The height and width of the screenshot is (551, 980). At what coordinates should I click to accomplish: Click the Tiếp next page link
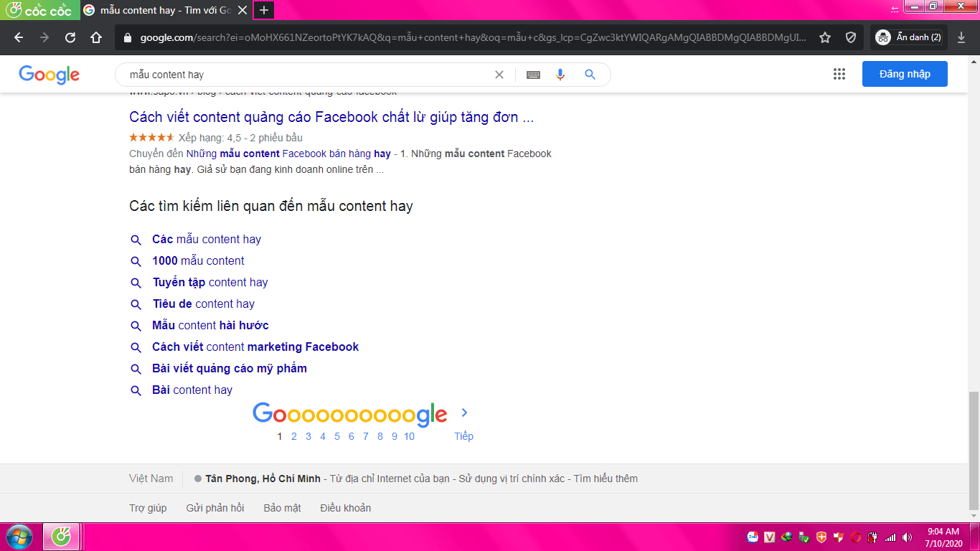[463, 436]
